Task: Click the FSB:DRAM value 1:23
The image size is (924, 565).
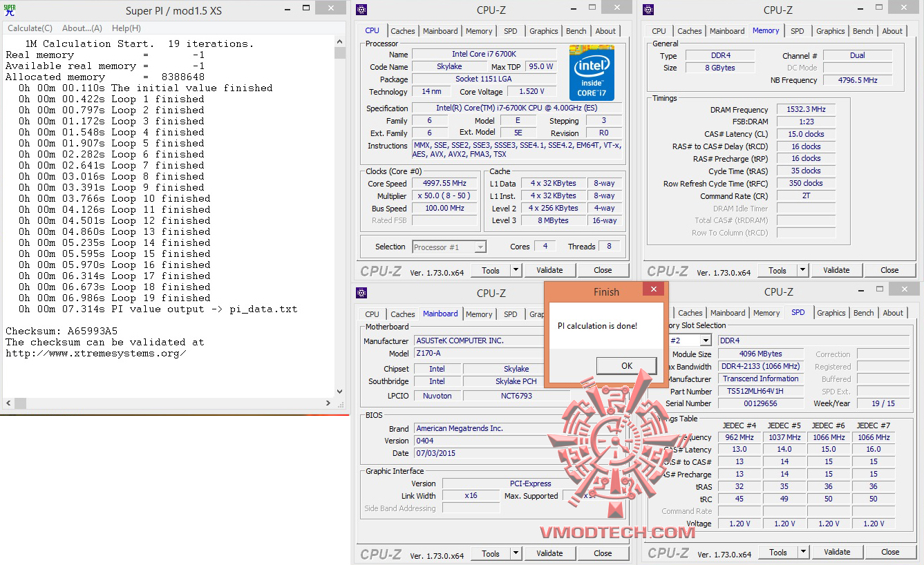Action: (806, 122)
